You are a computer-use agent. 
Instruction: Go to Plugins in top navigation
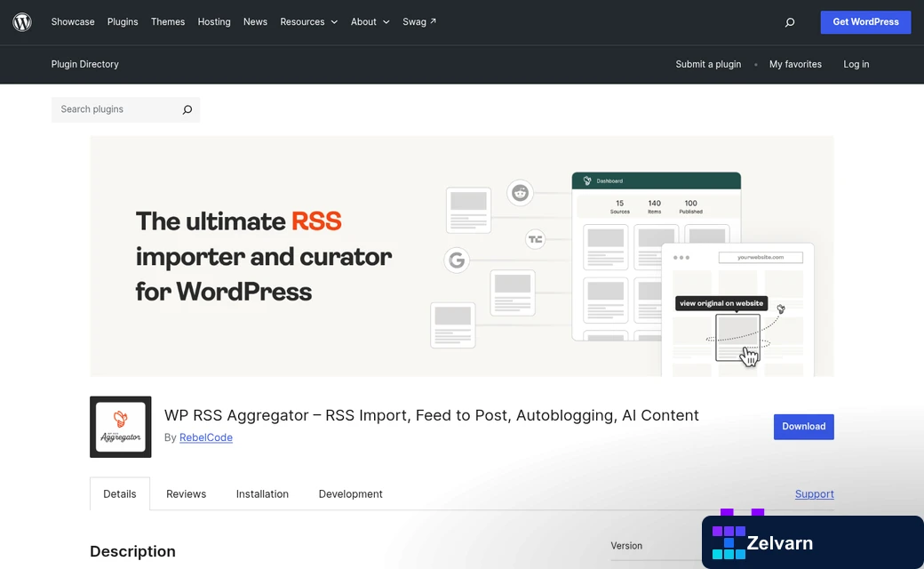pyautogui.click(x=123, y=22)
